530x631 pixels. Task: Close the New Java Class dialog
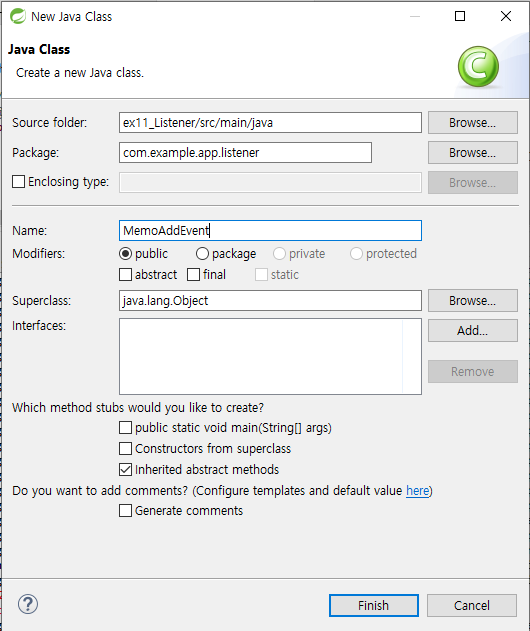[505, 16]
